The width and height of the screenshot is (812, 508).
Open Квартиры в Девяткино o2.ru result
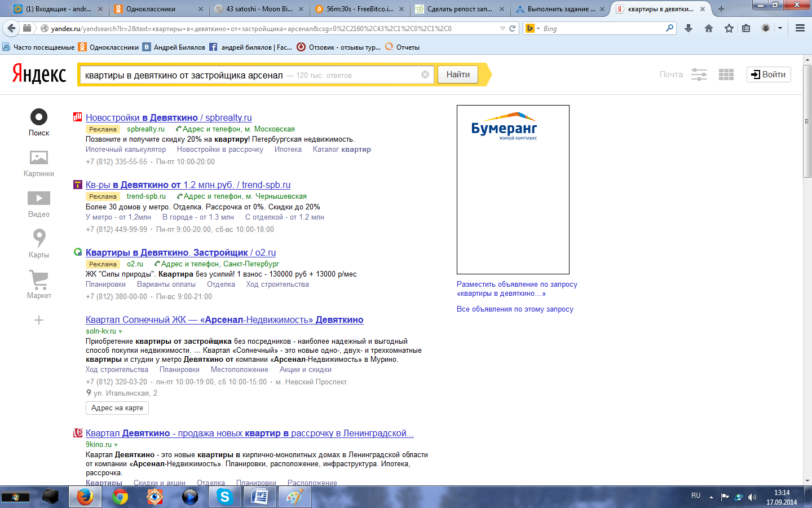[181, 252]
